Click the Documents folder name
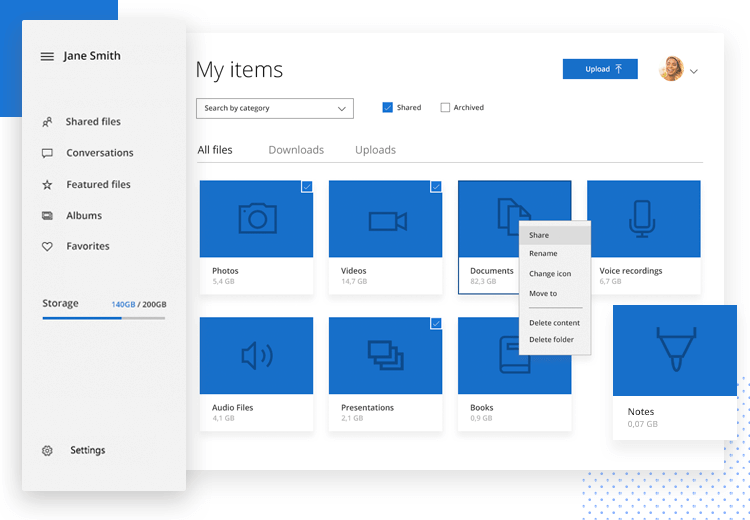This screenshot has width=750, height=520. tap(492, 271)
